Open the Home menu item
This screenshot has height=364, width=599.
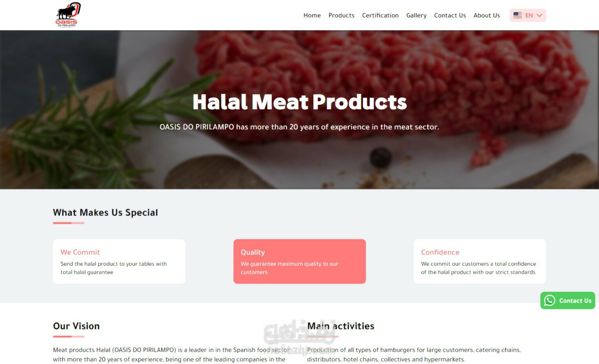click(312, 15)
